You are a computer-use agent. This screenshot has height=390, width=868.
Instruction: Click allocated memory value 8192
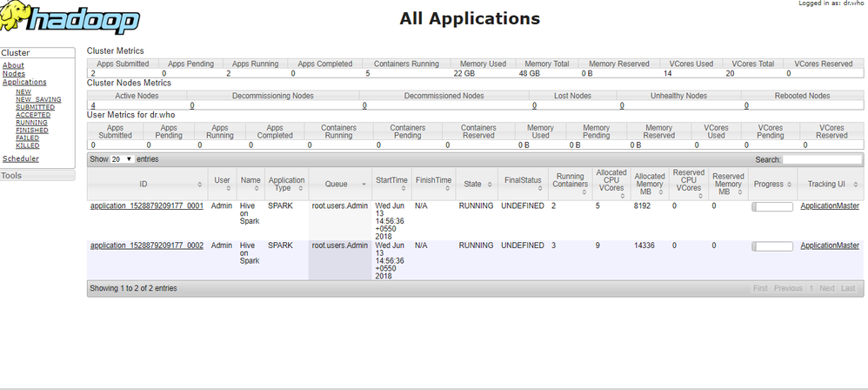click(643, 206)
